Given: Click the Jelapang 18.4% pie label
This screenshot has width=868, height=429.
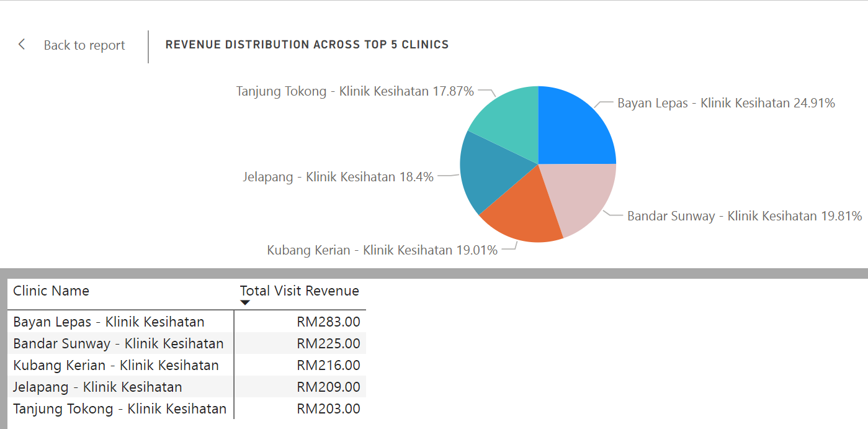Looking at the screenshot, I should (x=338, y=177).
